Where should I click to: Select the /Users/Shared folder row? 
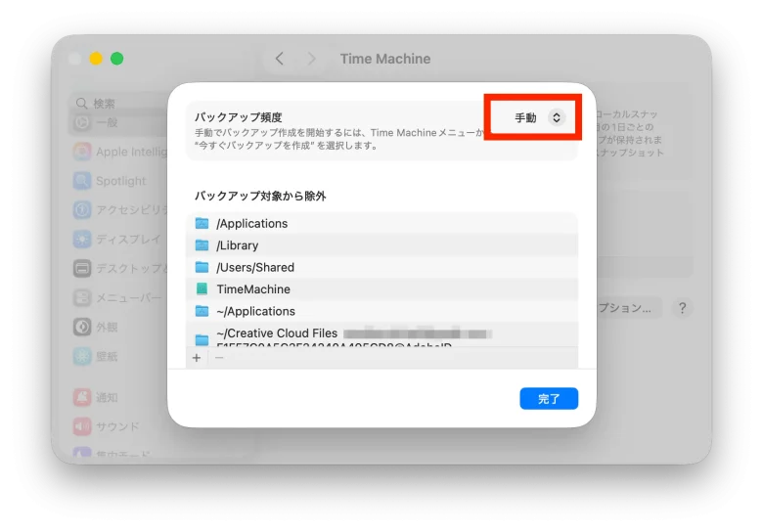pyautogui.click(x=255, y=267)
